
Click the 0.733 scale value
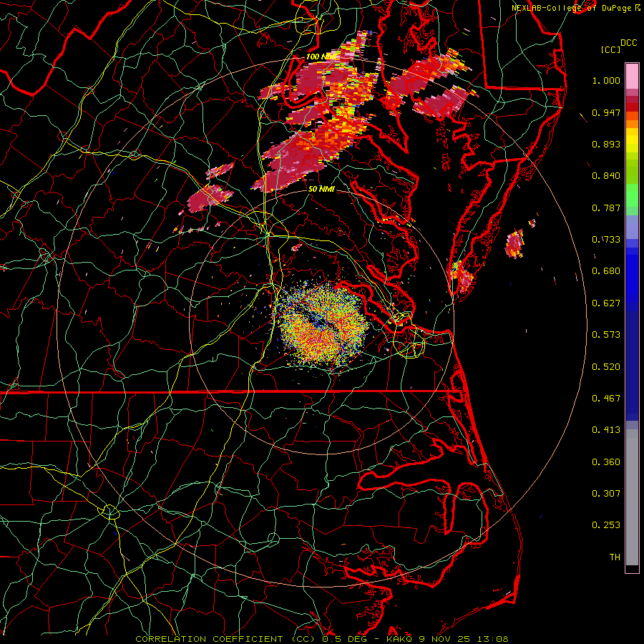coord(606,240)
